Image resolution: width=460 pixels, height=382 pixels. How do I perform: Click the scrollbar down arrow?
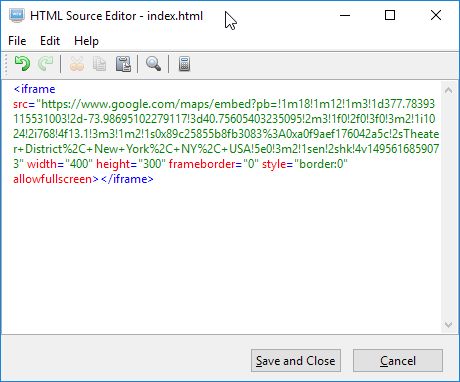click(449, 325)
